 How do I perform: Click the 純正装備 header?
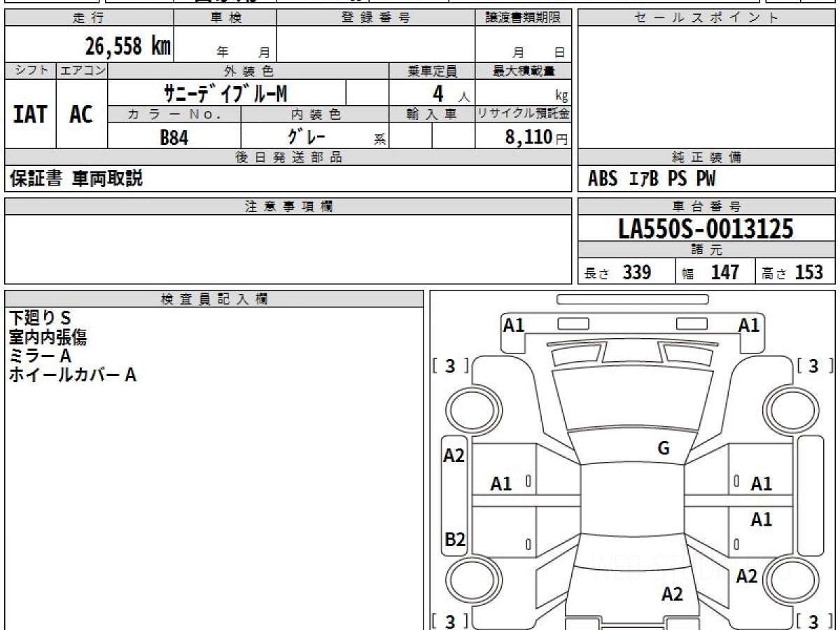(707, 157)
